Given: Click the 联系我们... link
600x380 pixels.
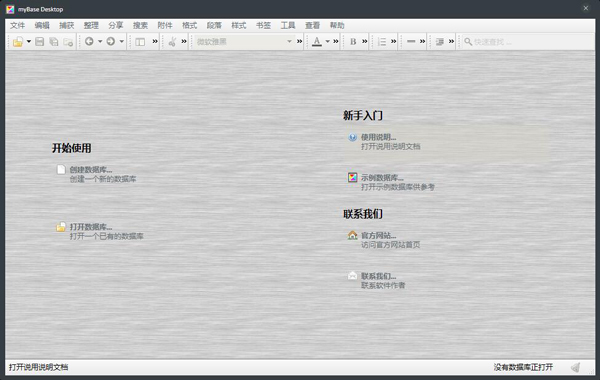Looking at the screenshot, I should click(378, 276).
